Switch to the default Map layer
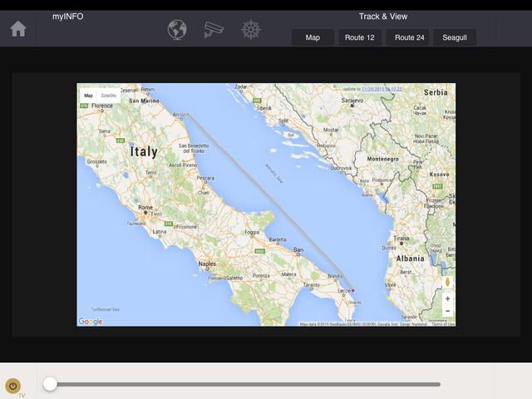 tap(88, 96)
